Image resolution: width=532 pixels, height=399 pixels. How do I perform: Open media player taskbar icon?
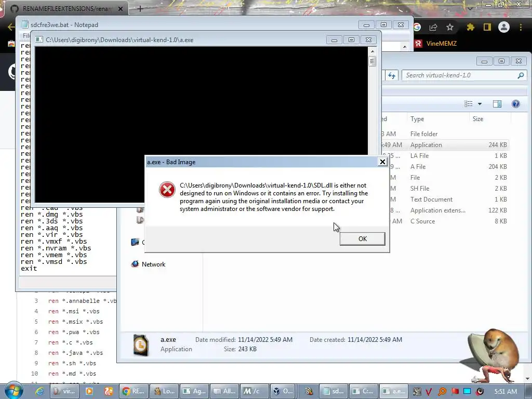(x=89, y=391)
